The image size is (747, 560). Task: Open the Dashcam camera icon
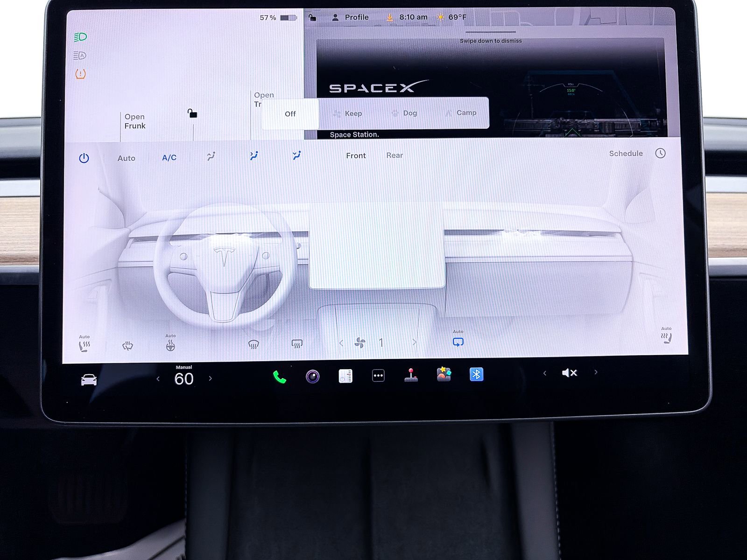pyautogui.click(x=312, y=376)
